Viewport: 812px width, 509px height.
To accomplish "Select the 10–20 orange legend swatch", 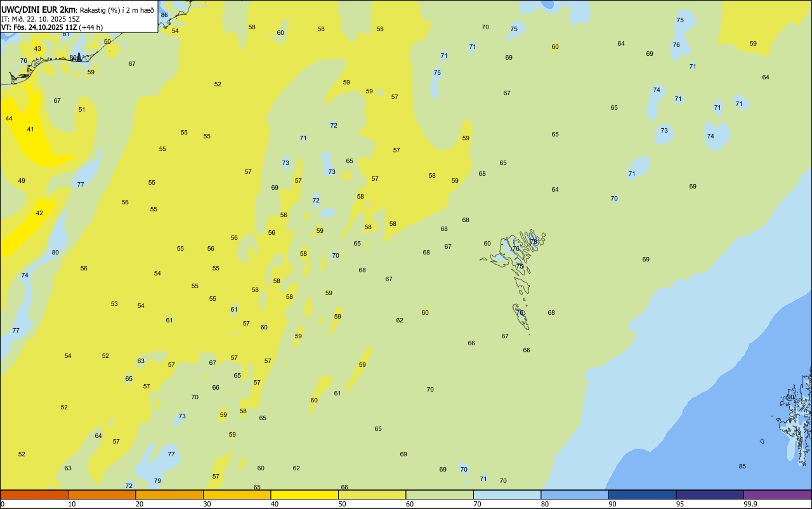I will point(101,494).
